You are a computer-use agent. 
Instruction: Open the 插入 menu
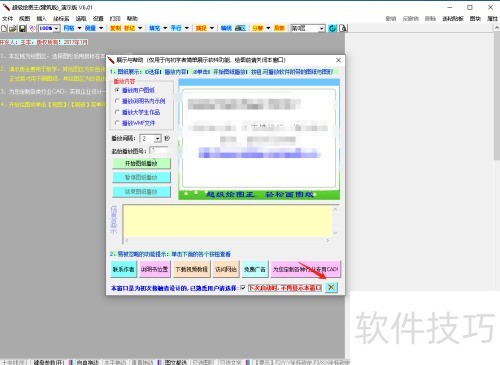coord(42,18)
